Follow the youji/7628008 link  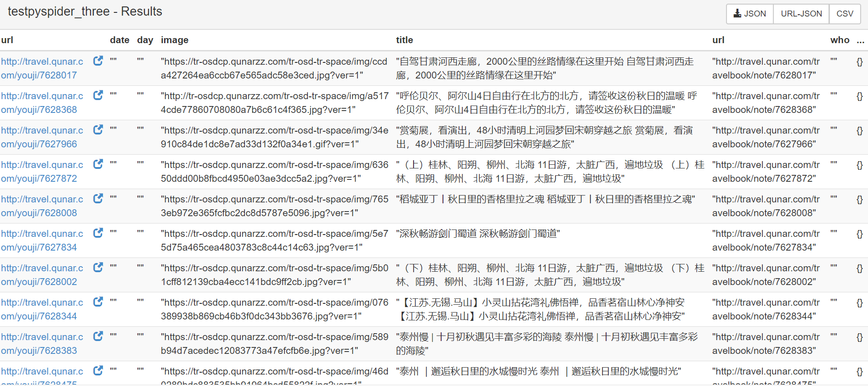pos(42,206)
